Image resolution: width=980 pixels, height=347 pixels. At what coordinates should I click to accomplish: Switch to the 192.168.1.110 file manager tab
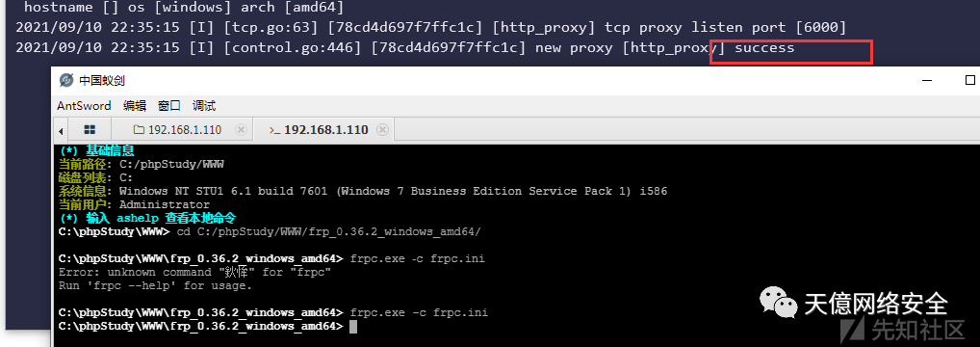click(185, 130)
